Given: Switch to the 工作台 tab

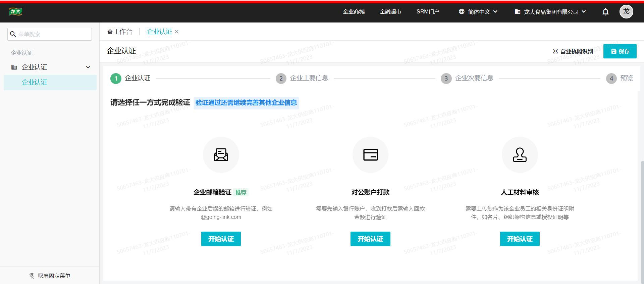Looking at the screenshot, I should (120, 32).
